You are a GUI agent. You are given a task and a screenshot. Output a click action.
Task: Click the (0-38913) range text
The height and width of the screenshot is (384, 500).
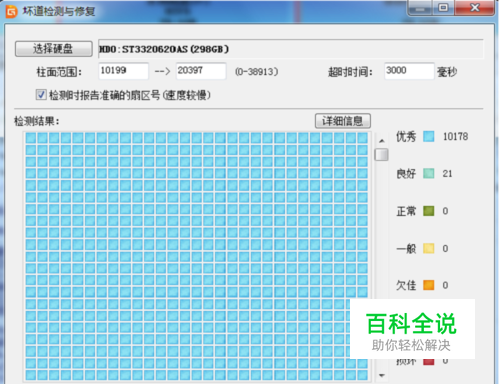point(256,72)
